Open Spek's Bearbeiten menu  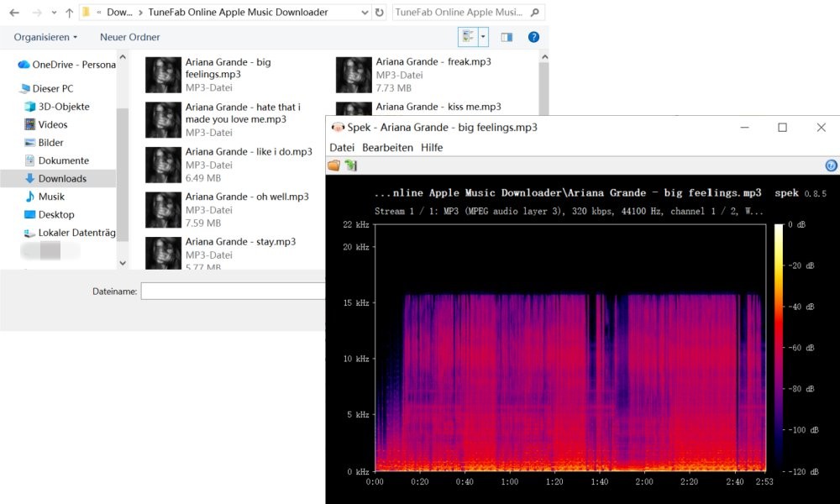pyautogui.click(x=387, y=147)
